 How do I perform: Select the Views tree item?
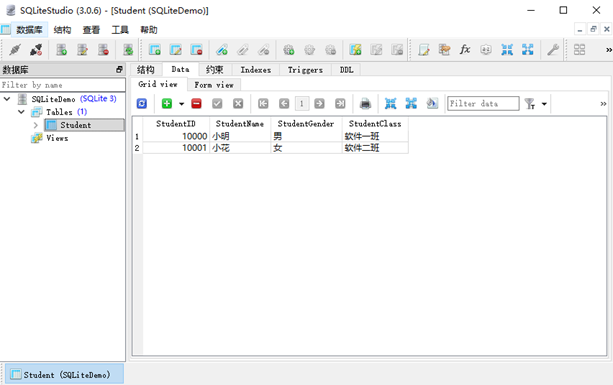click(57, 138)
